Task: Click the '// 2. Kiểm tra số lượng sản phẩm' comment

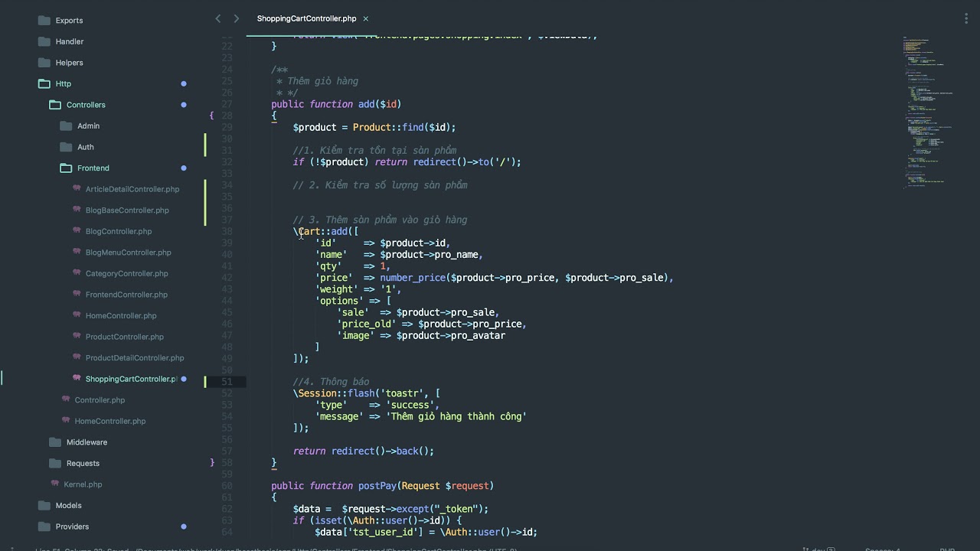Action: (x=380, y=185)
